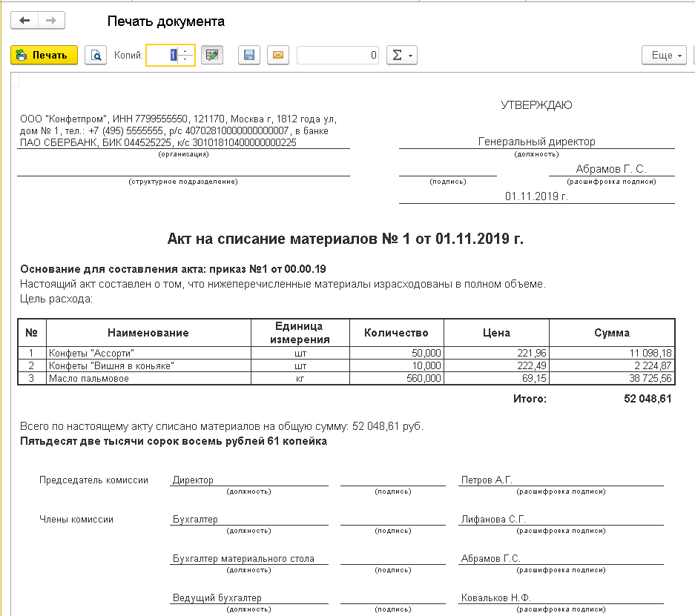Click the Единица измерения column header
The image size is (695, 616).
(x=300, y=333)
